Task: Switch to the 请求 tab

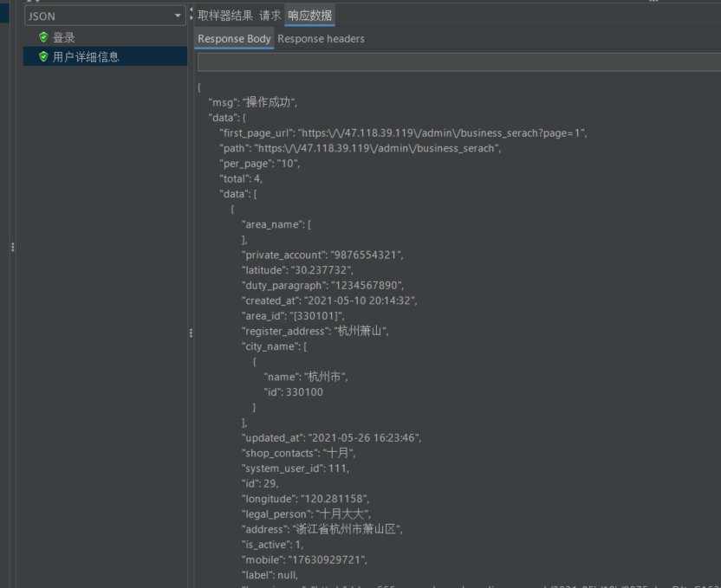Action: pos(270,16)
